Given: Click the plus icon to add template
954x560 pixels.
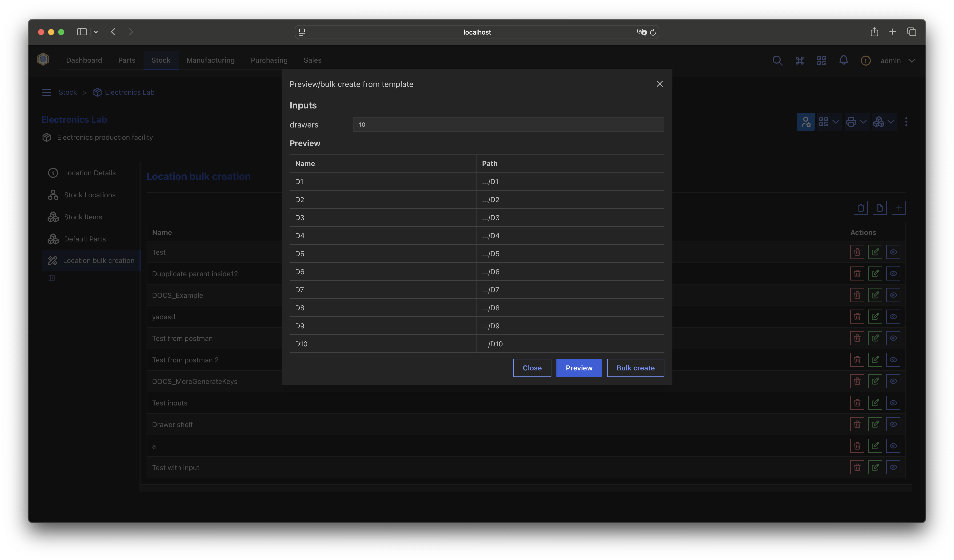Looking at the screenshot, I should click(898, 208).
